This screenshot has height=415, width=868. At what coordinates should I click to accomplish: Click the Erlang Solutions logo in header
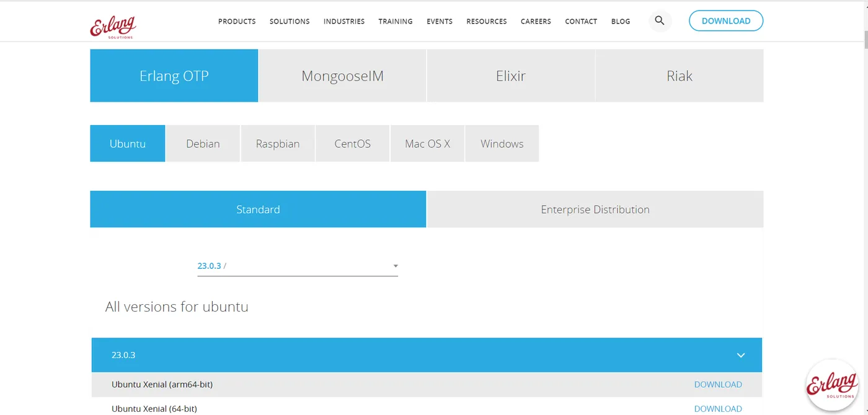pos(113,27)
